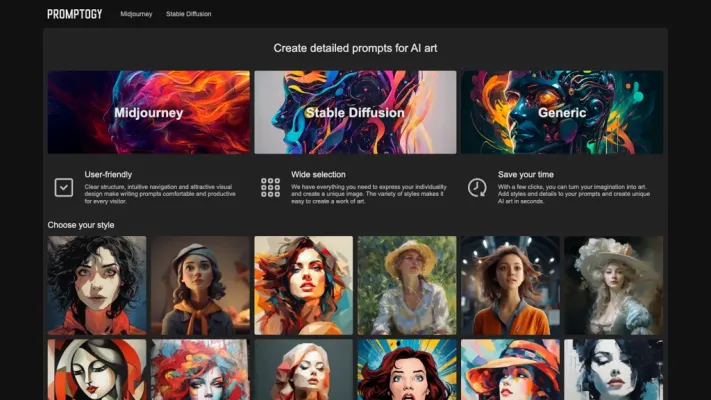Choose the woman with orange scarf style
Image resolution: width=711 pixels, height=400 pixels.
[200, 285]
